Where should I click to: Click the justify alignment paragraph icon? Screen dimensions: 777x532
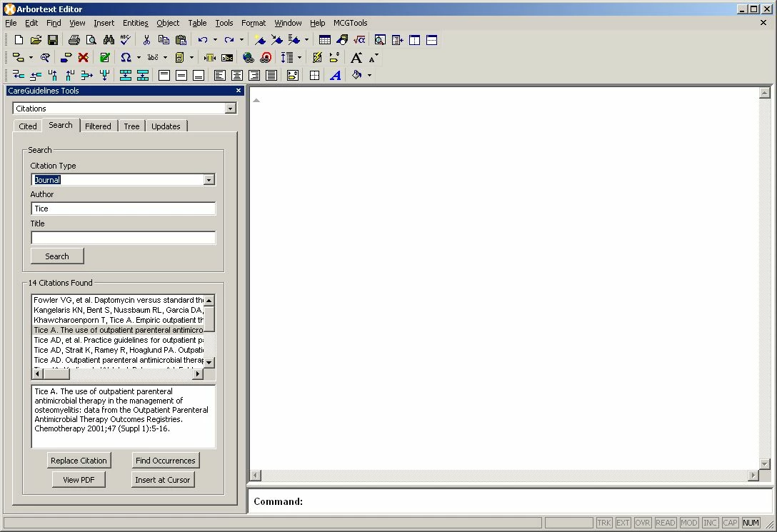pyautogui.click(x=271, y=75)
